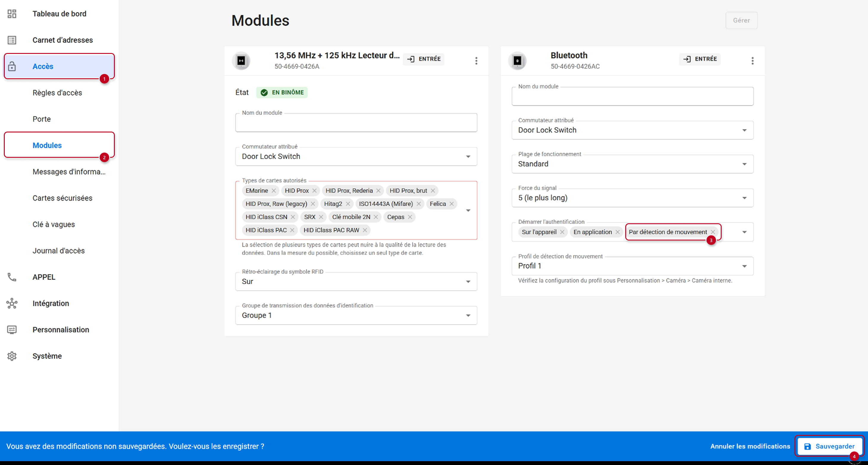Open Bluetooth Commutateur attribué dropdown

pyautogui.click(x=632, y=130)
